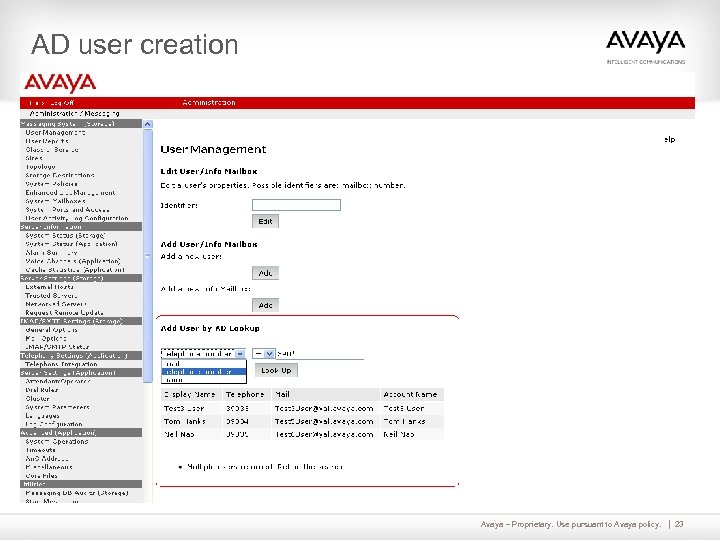Open Voice Channels (Application) link
The image size is (720, 540).
73,261
